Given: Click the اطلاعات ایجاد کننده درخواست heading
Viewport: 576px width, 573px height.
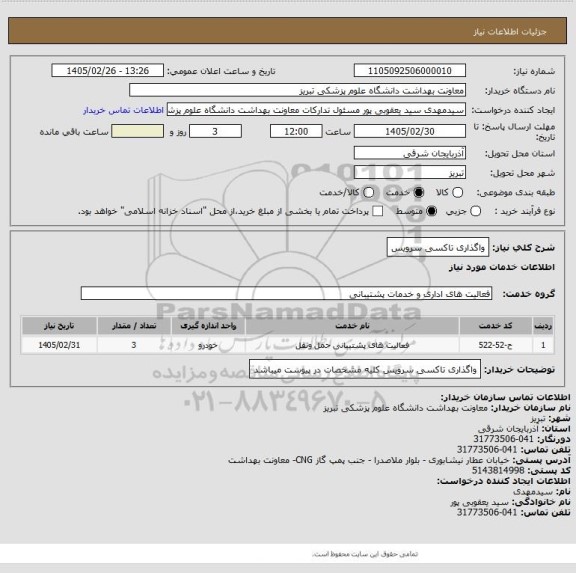Looking at the screenshot, I should click(504, 481).
